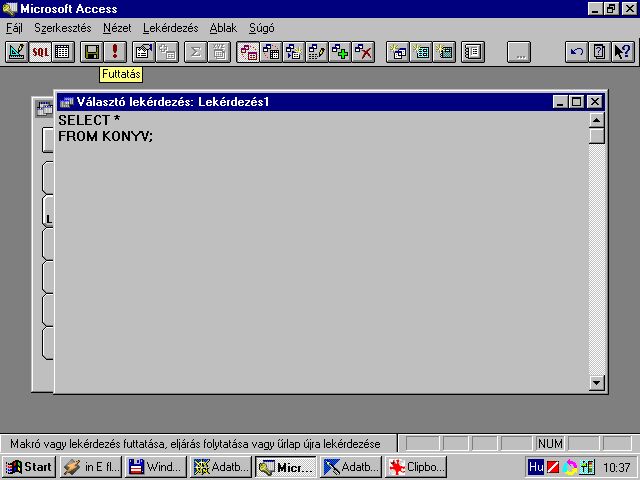The image size is (640, 480).
Task: Switch to the 'Micr...' taskbar button
Action: (286, 467)
